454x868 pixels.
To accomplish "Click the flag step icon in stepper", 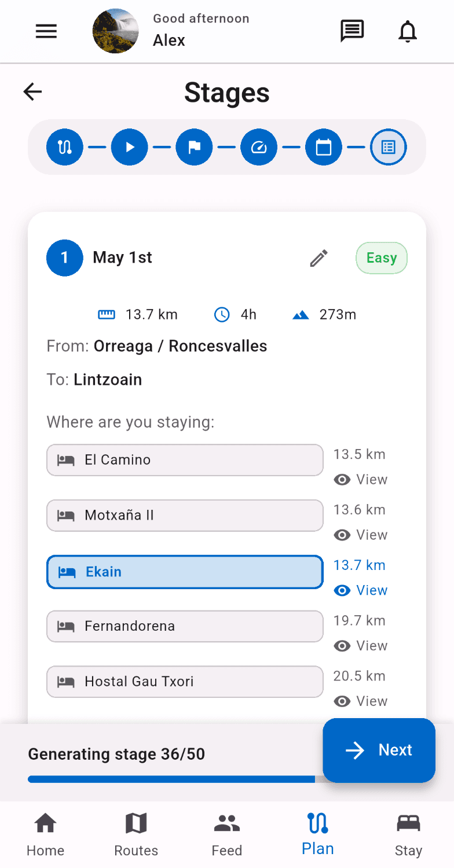I will [194, 147].
